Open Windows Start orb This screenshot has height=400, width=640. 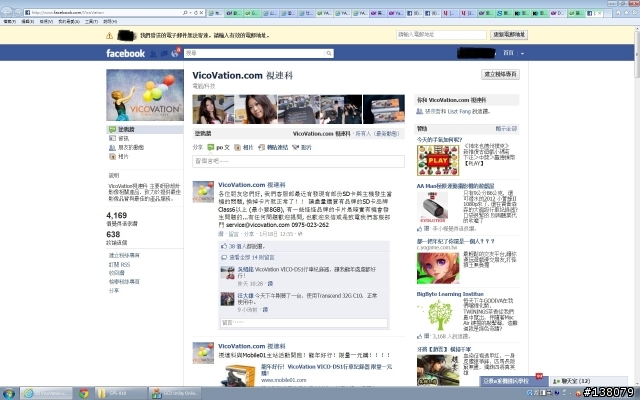coord(9,393)
